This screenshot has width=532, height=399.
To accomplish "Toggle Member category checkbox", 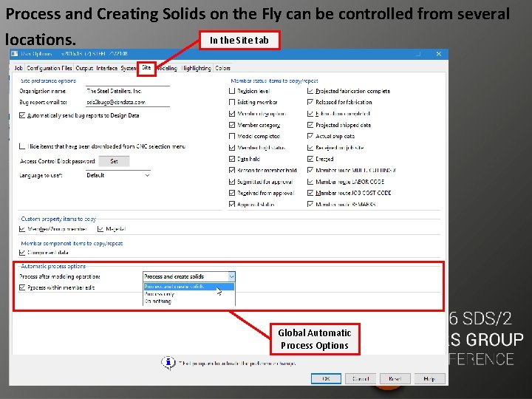I will click(232, 125).
